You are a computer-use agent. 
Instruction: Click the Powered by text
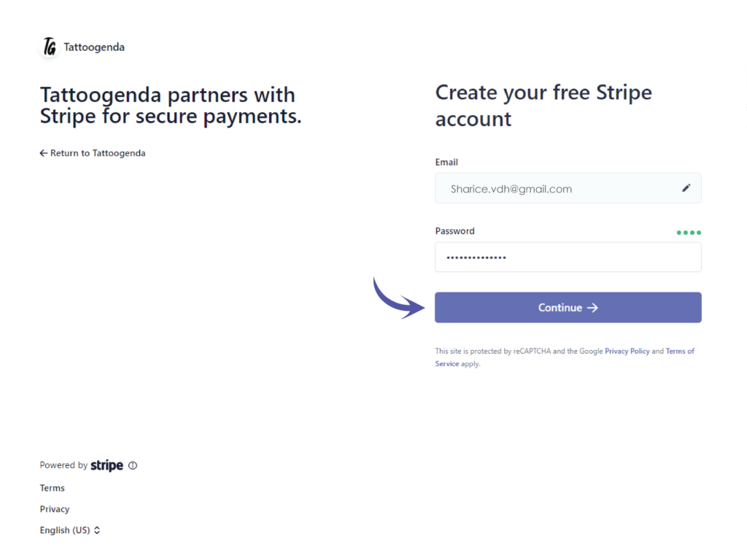coord(63,465)
